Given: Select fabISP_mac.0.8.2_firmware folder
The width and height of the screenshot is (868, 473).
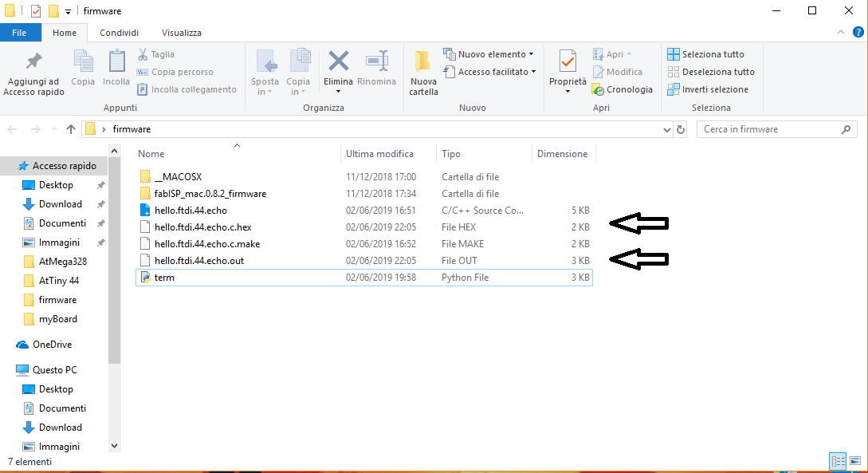Looking at the screenshot, I should [x=364, y=193].
